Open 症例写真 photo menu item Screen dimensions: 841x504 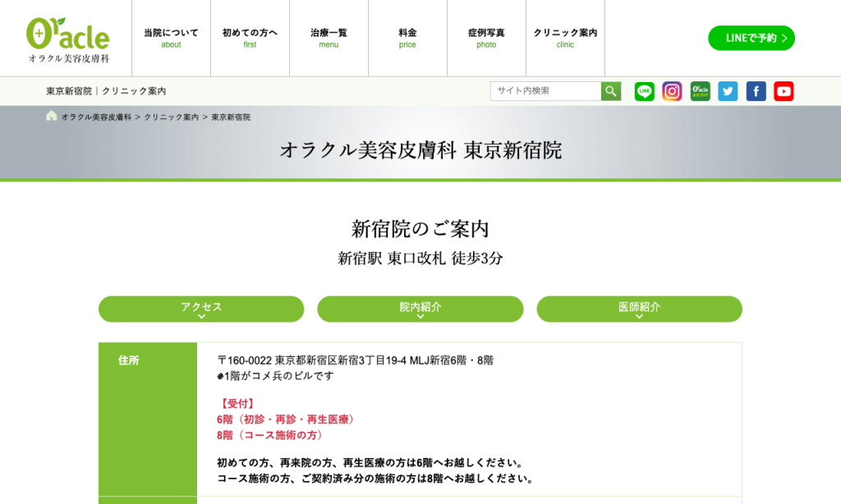[x=486, y=38]
